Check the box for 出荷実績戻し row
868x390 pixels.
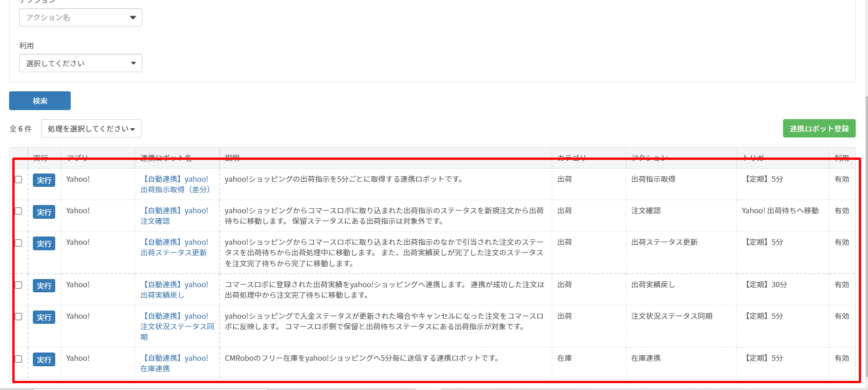pos(18,285)
